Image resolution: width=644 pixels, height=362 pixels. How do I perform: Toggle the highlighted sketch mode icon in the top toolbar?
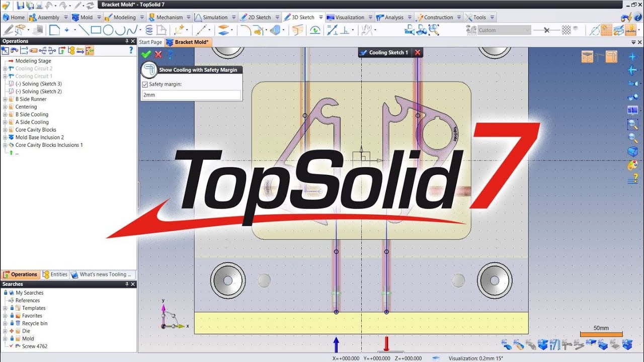point(606,30)
